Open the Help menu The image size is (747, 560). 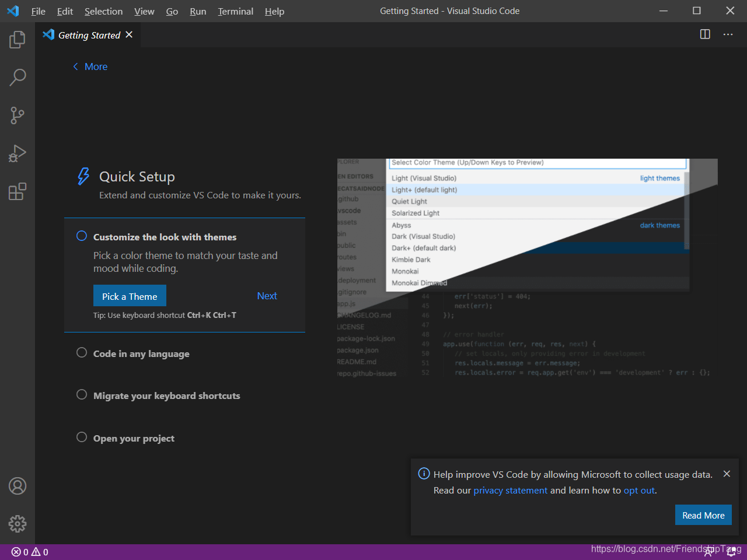click(x=274, y=11)
